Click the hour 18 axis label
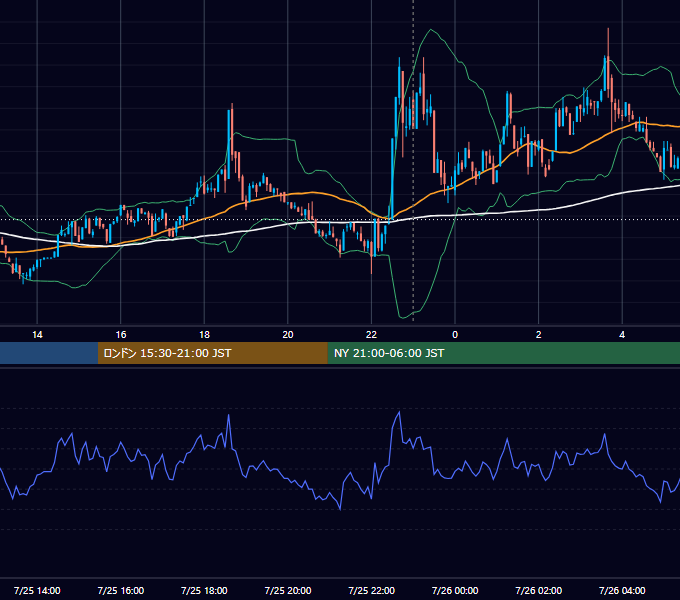The width and height of the screenshot is (680, 600). pyautogui.click(x=204, y=335)
